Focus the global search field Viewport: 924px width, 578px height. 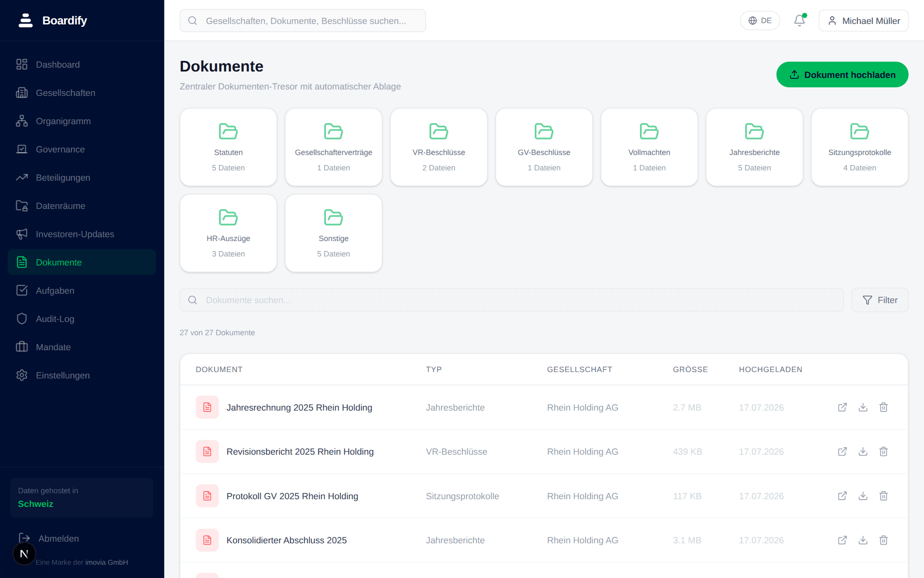click(303, 21)
